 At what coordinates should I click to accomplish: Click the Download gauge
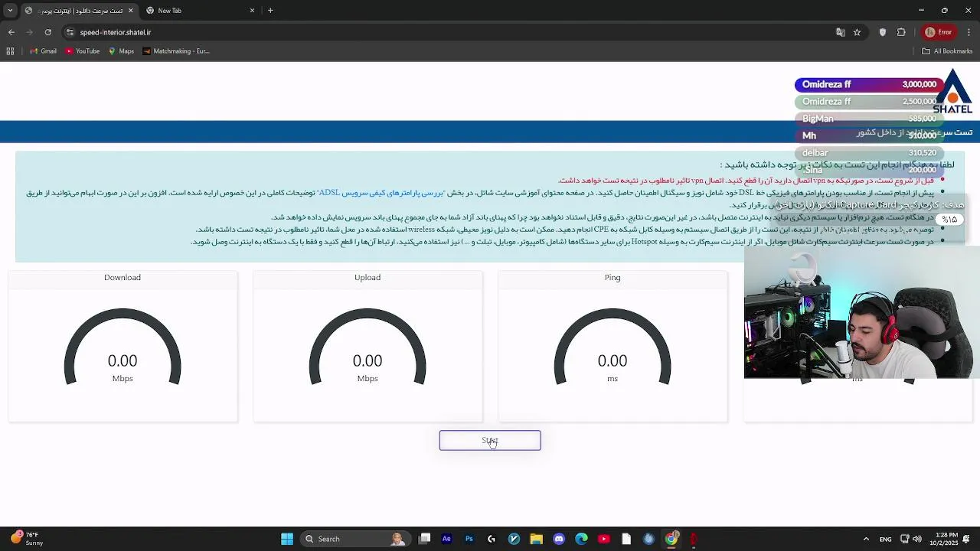click(x=122, y=347)
